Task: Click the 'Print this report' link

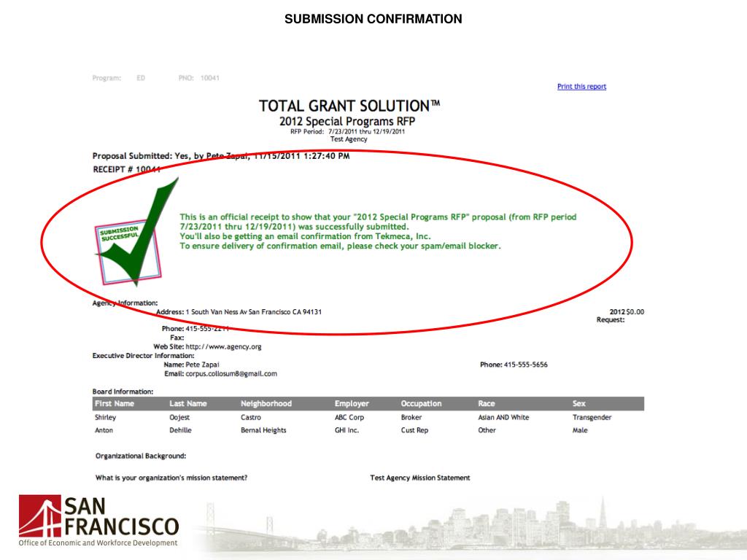Action: tap(581, 86)
